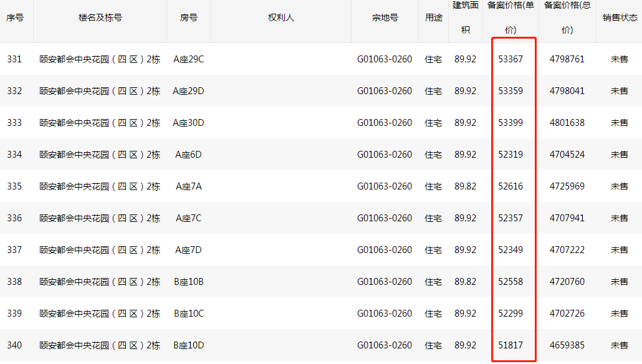642x364 pixels.
Task: Select sequence number 338
Action: coord(14,282)
